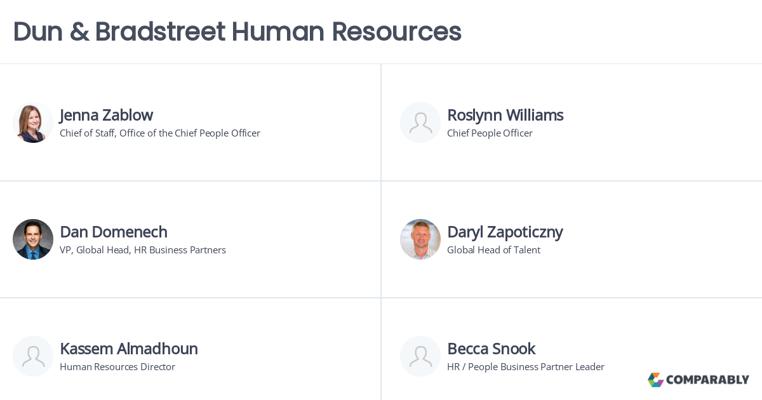Click Jenna Zablow's profile photo
This screenshot has height=400, width=762.
point(33,123)
